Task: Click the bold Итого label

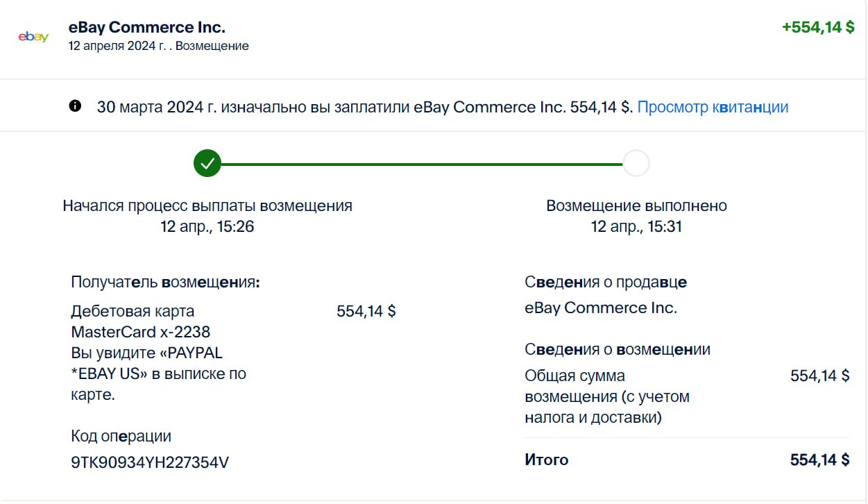Action: click(x=547, y=460)
